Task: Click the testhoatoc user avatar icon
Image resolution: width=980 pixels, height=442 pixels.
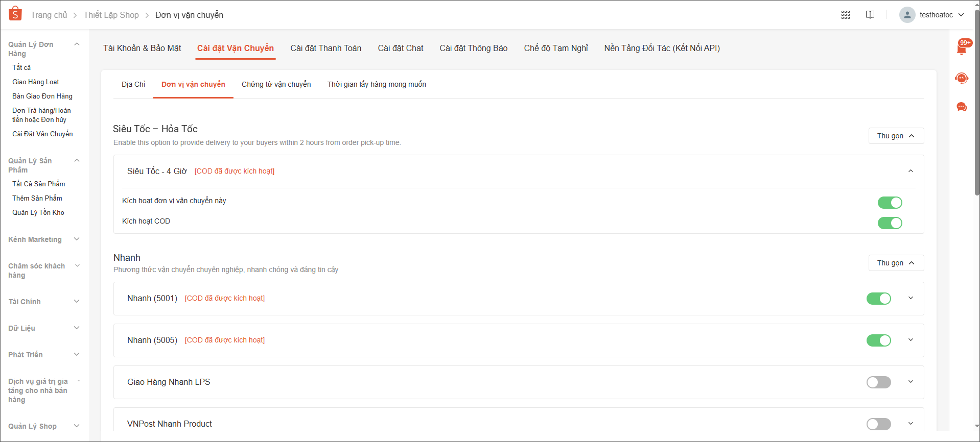Action: tap(907, 15)
